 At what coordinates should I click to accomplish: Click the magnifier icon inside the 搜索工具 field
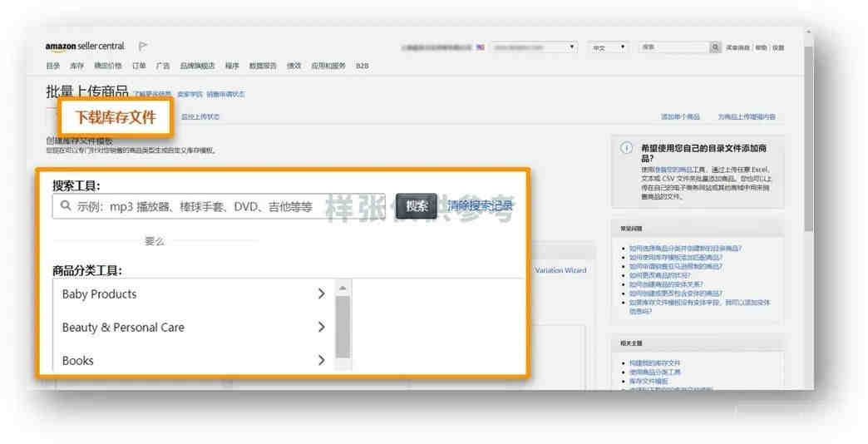[66, 206]
